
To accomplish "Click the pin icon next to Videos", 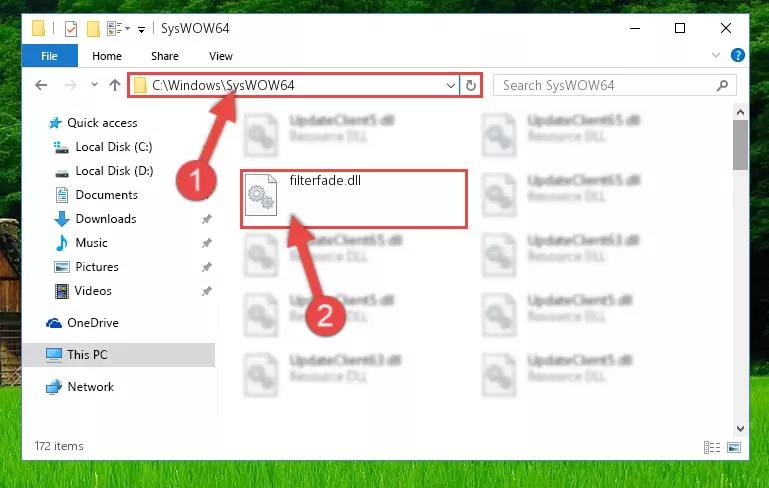I will [x=207, y=291].
